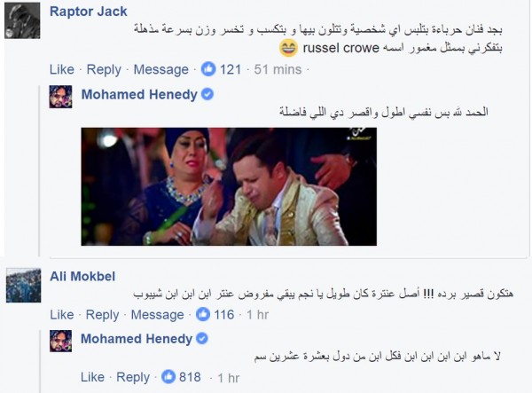The height and width of the screenshot is (393, 532).
Task: Reply to Ali Mokbel's comment
Action: click(103, 315)
